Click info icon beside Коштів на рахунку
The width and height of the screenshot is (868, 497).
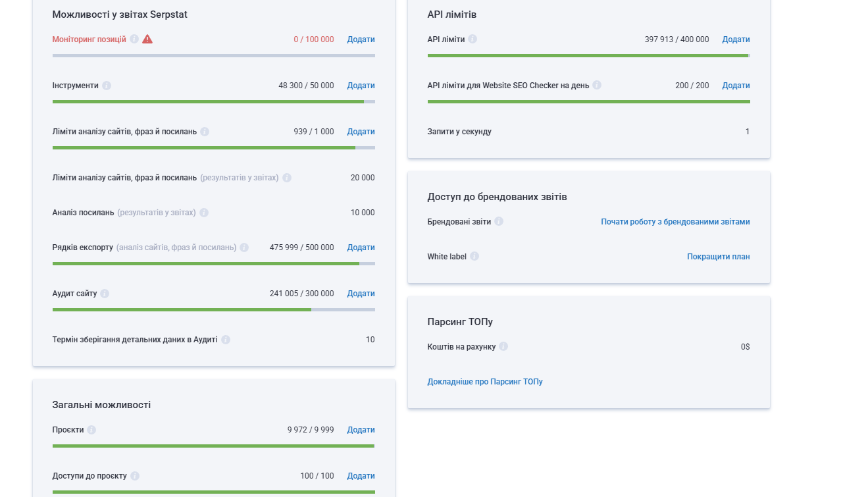(503, 347)
